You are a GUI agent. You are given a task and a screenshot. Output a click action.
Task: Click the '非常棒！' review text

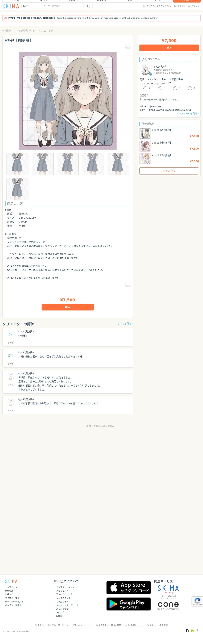coord(23,336)
